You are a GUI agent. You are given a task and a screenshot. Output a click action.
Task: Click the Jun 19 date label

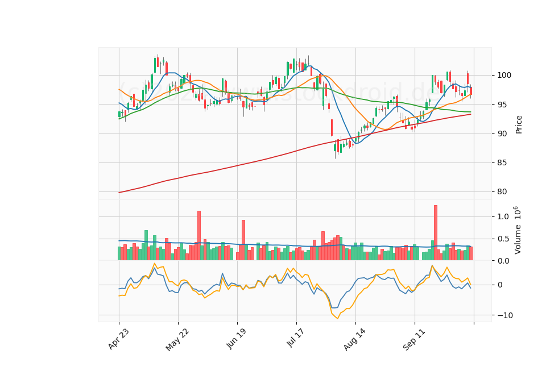(x=236, y=339)
